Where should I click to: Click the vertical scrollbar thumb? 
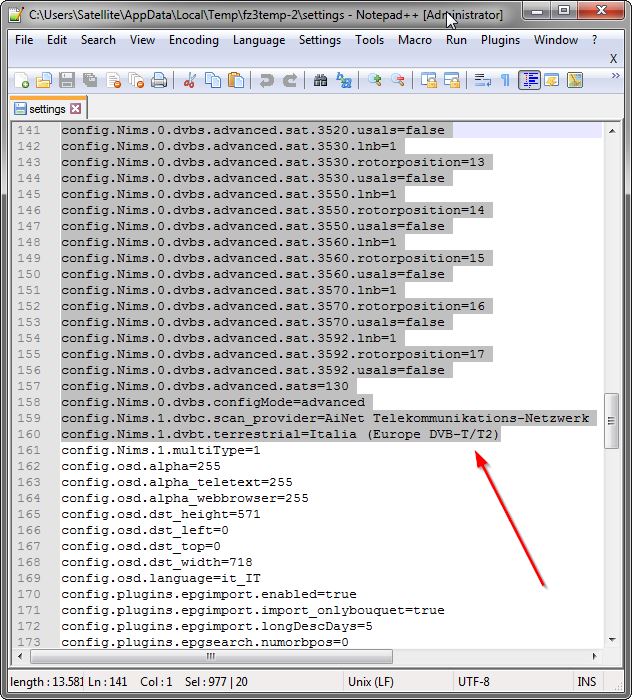point(611,421)
